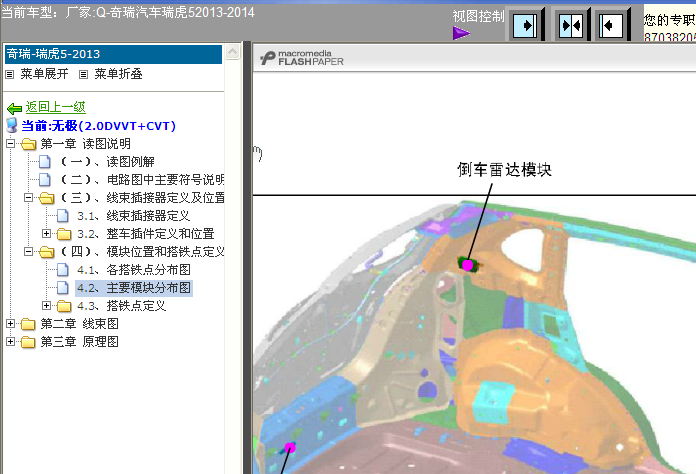Screen dimensions: 696x474
Task: Click the 菜单展开 list icon
Action: click(x=9, y=75)
